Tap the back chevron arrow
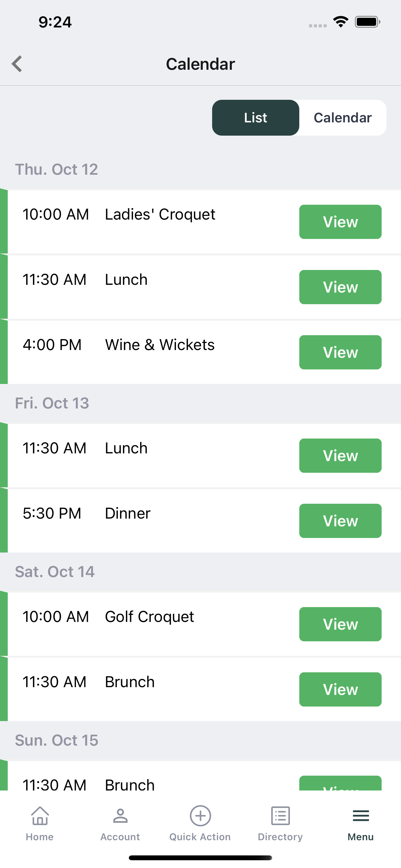401x868 pixels. (x=17, y=64)
